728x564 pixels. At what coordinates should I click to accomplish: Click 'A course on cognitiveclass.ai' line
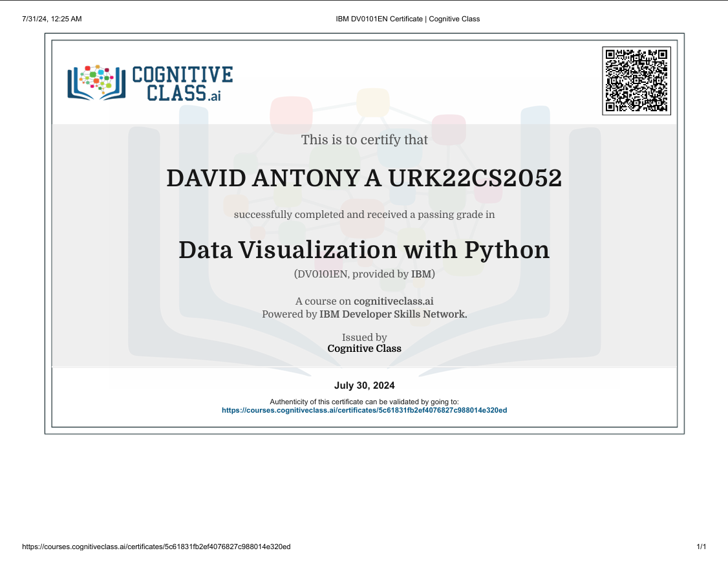point(365,301)
